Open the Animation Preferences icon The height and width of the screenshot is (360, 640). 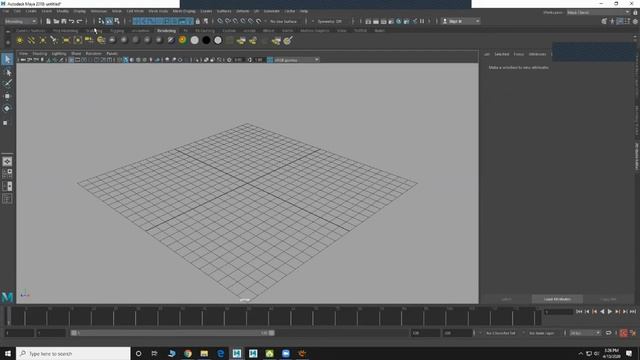(x=633, y=333)
